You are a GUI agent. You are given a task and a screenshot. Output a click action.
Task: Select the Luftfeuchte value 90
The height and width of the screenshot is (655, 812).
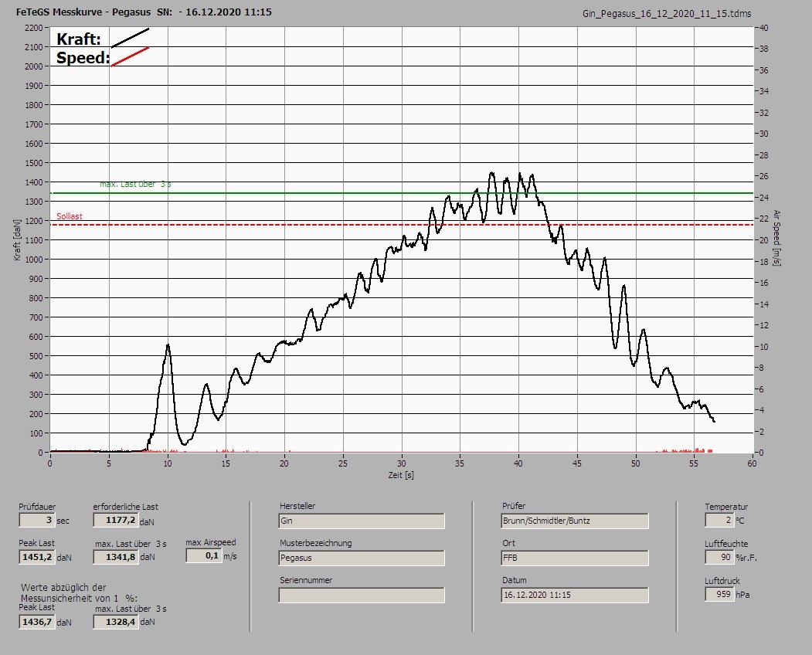[719, 557]
